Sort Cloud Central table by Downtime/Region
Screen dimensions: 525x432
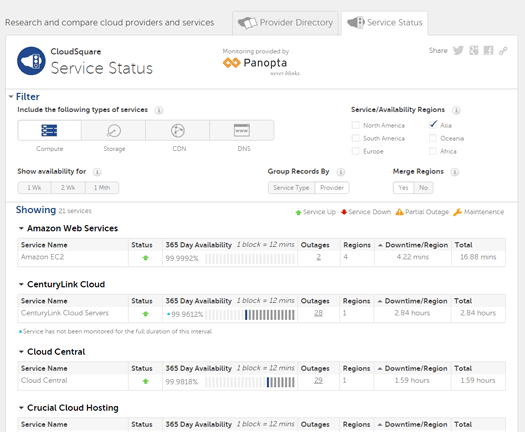pos(412,368)
